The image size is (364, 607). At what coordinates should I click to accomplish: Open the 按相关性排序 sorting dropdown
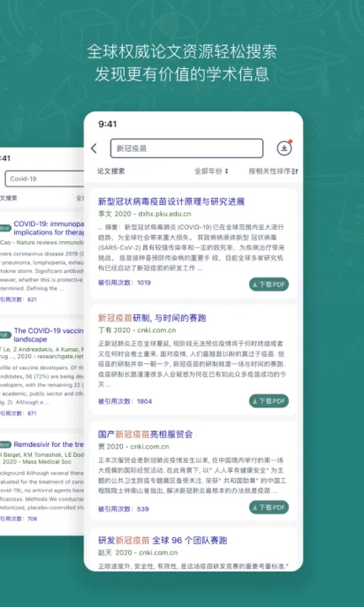click(x=274, y=171)
